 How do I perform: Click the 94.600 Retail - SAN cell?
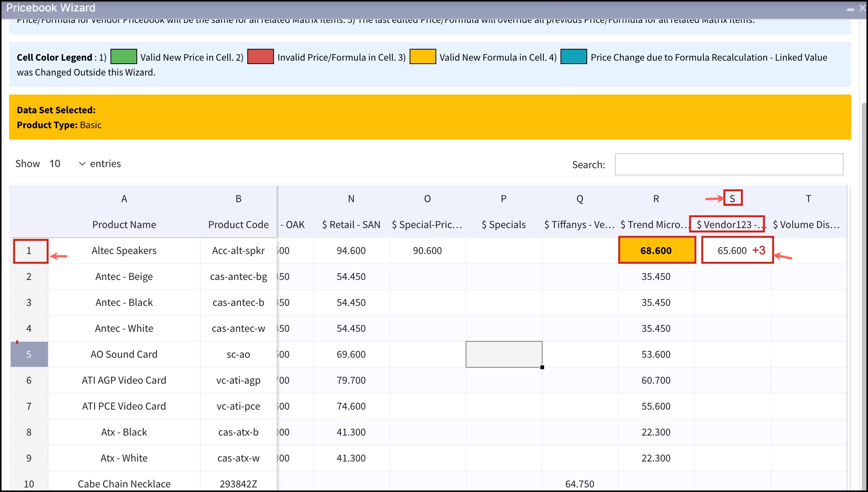pos(351,251)
